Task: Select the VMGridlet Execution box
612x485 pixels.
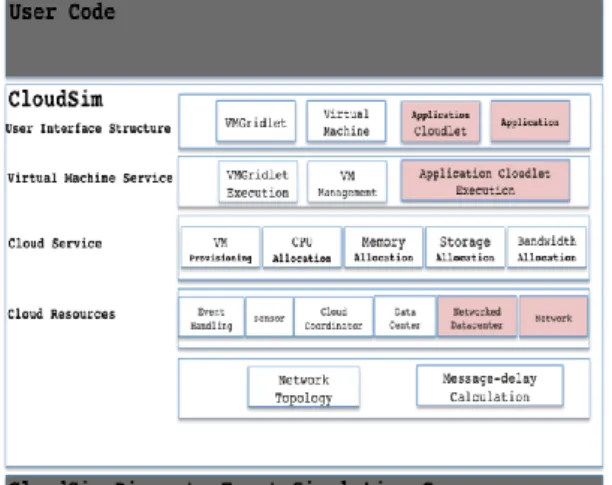Action: tap(258, 182)
